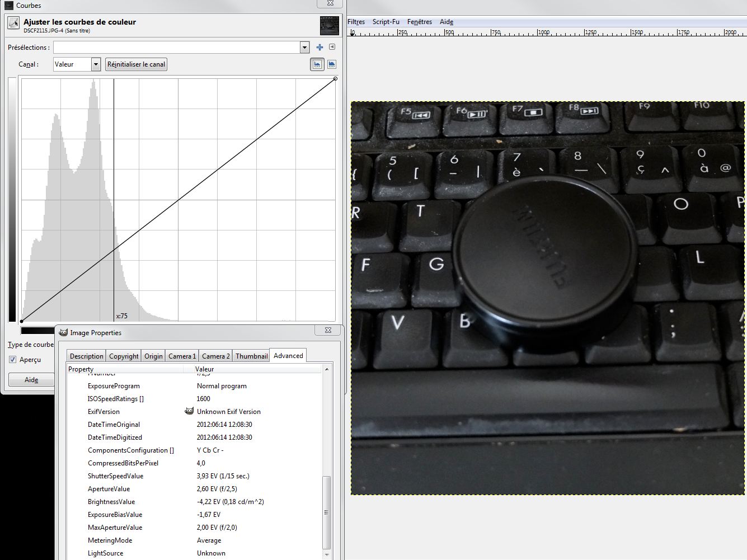This screenshot has width=747, height=560.
Task: Switch histogram to logarithmic display
Action: [331, 64]
